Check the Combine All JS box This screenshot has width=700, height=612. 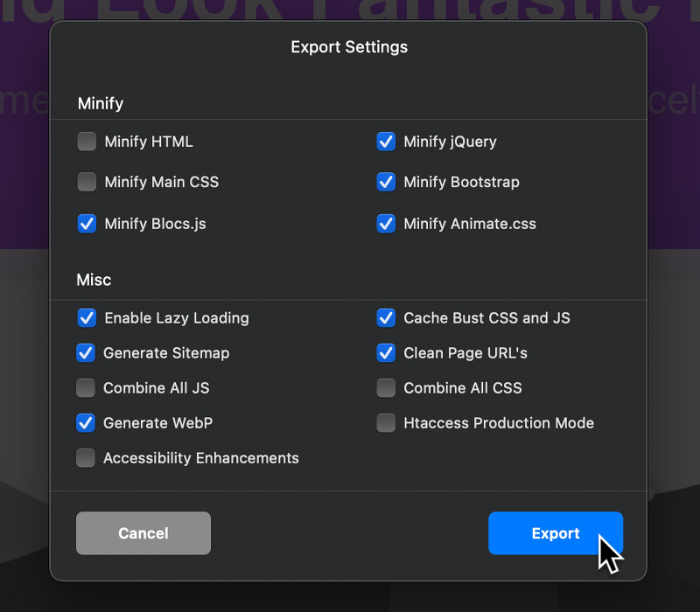(86, 388)
